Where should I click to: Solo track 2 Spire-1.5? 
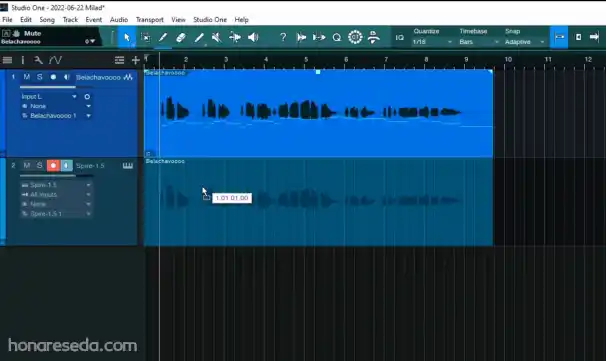point(39,165)
